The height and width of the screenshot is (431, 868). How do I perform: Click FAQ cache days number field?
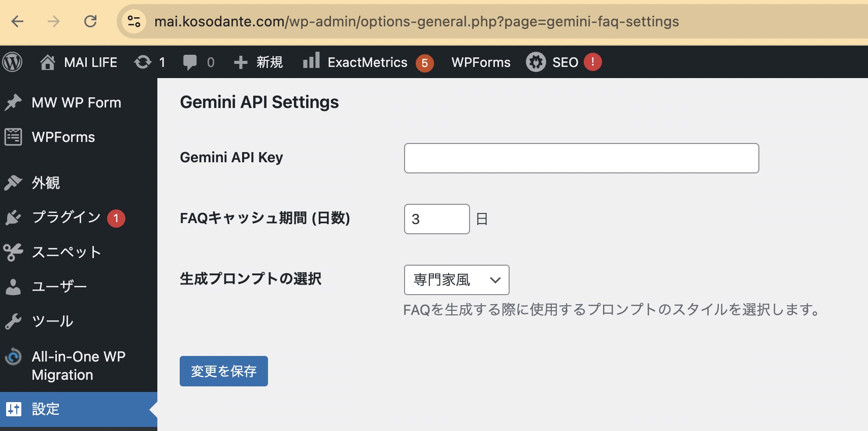(x=437, y=219)
